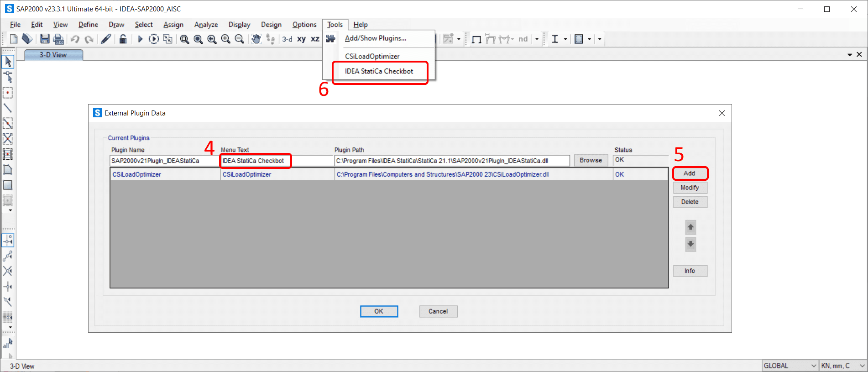Screen dimensions: 868x372
Task: Switch to the xz plane view
Action: [315, 39]
